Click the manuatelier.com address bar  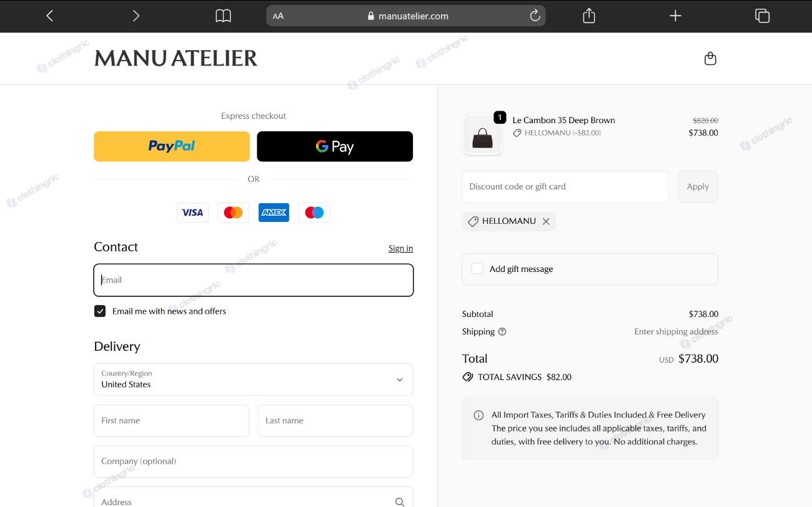pos(406,16)
